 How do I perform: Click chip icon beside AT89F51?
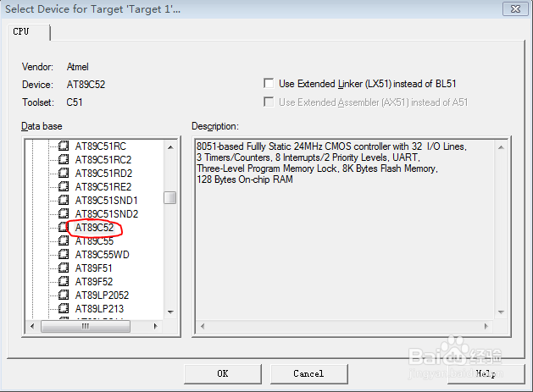(x=64, y=268)
